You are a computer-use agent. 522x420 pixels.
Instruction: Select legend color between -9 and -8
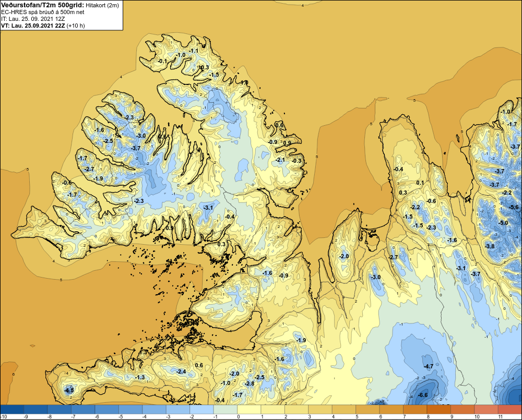point(35,409)
